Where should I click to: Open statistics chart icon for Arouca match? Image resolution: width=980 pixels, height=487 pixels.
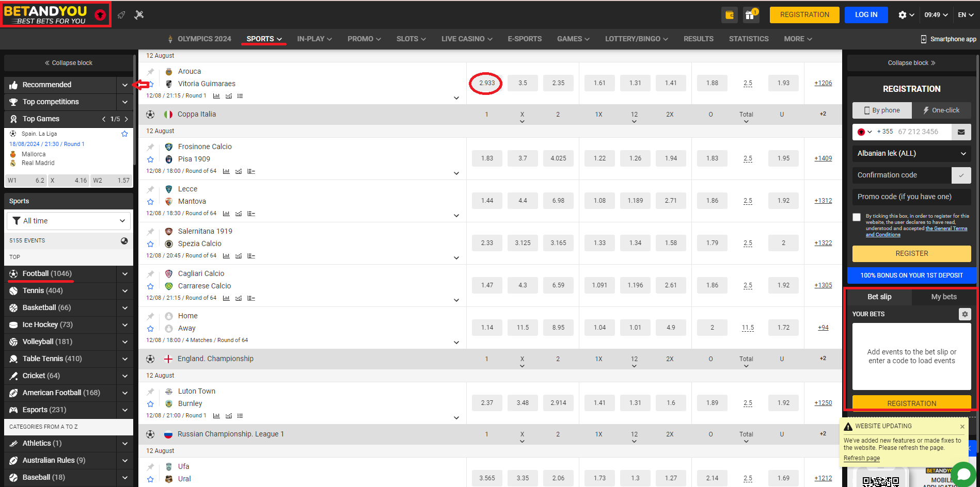pos(216,96)
